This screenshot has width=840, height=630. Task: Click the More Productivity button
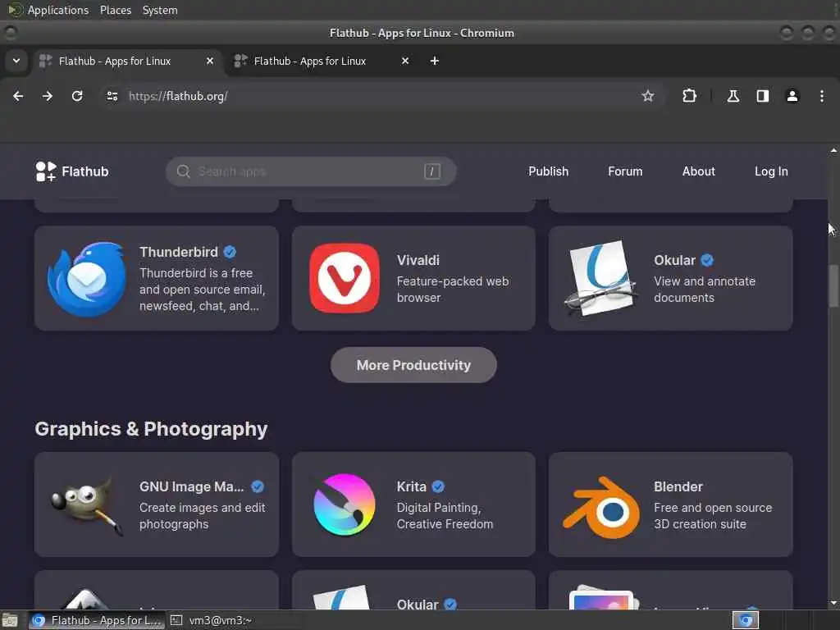(413, 365)
